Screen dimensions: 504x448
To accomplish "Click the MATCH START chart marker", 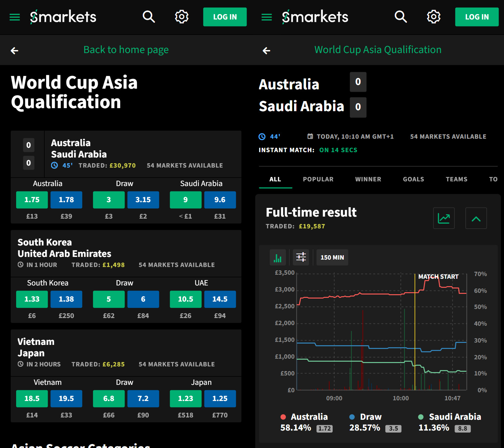I will click(x=438, y=277).
